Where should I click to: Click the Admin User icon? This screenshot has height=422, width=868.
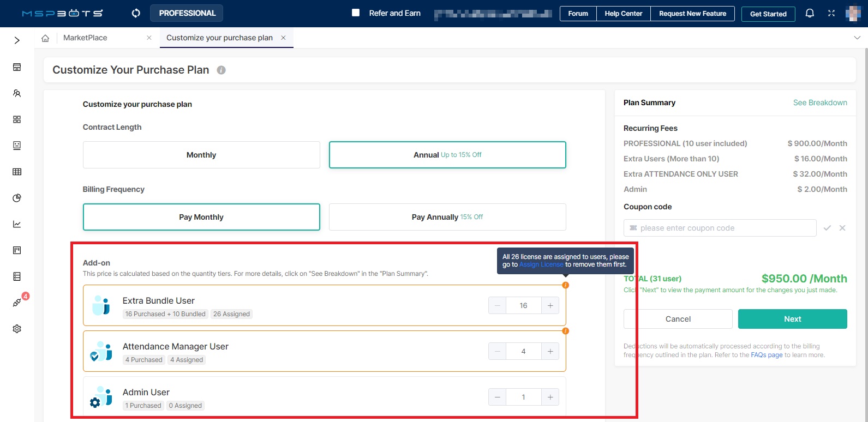tap(101, 397)
